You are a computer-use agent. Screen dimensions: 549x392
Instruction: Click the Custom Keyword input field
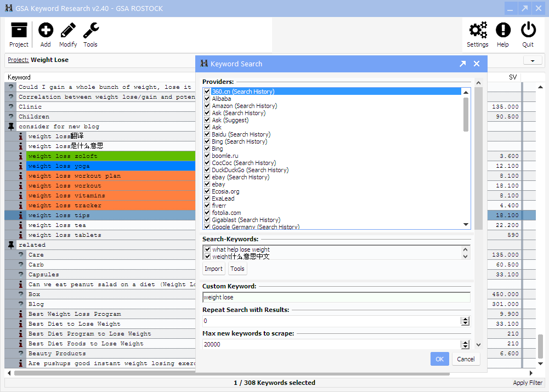(x=336, y=297)
